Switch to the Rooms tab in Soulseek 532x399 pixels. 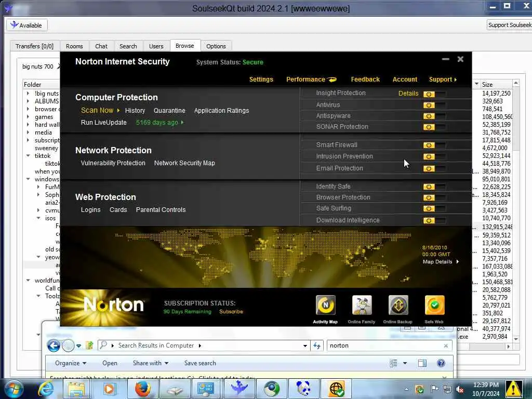[74, 46]
